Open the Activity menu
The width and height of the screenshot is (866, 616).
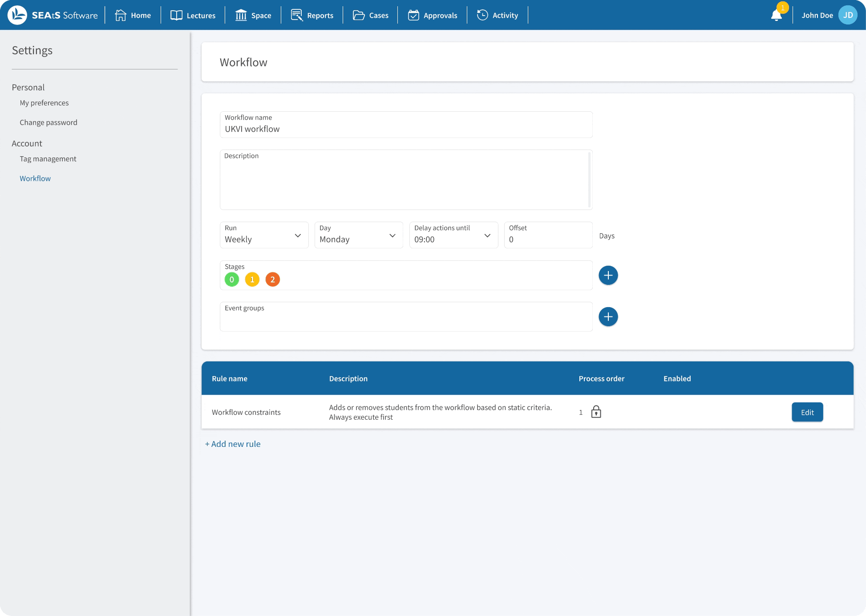point(498,15)
